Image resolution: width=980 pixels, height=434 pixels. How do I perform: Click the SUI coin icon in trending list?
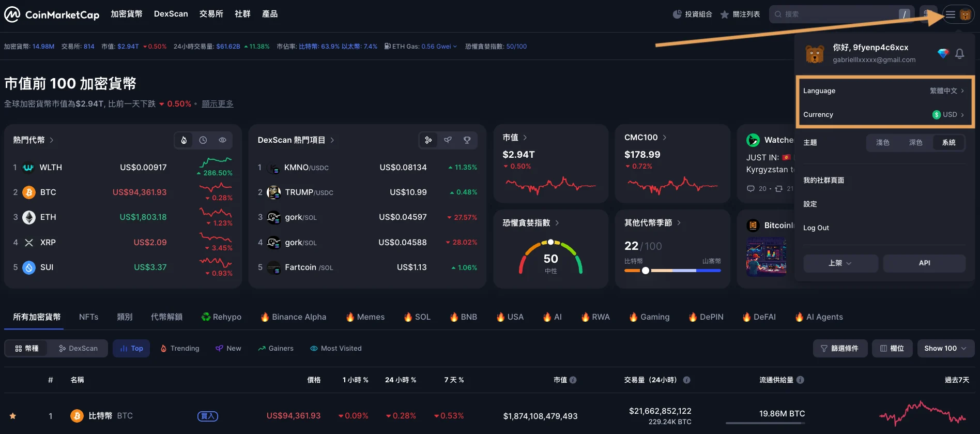click(29, 267)
